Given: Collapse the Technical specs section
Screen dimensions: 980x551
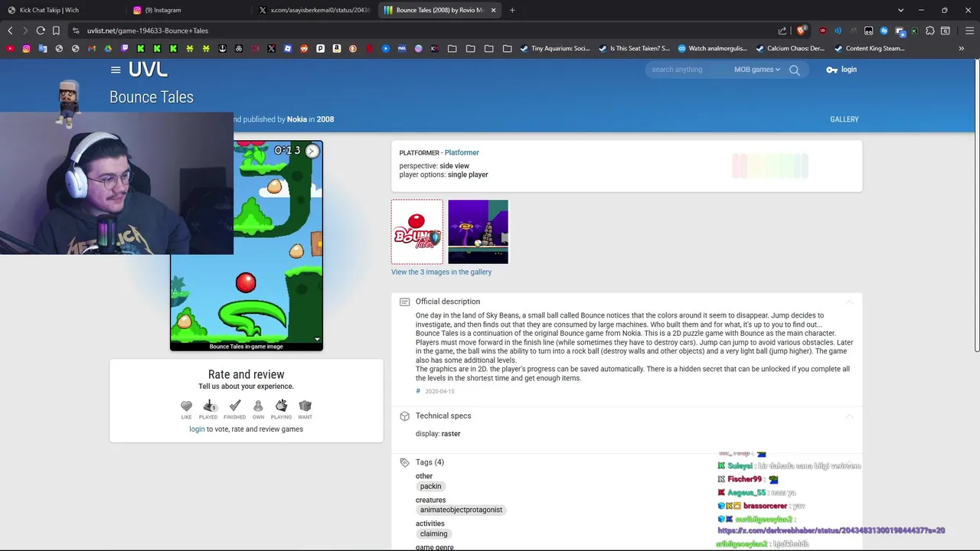Looking at the screenshot, I should (848, 416).
